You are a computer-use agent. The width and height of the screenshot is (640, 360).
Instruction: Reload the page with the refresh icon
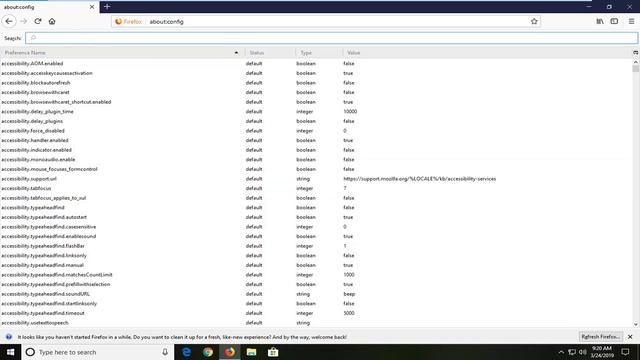pos(38,21)
